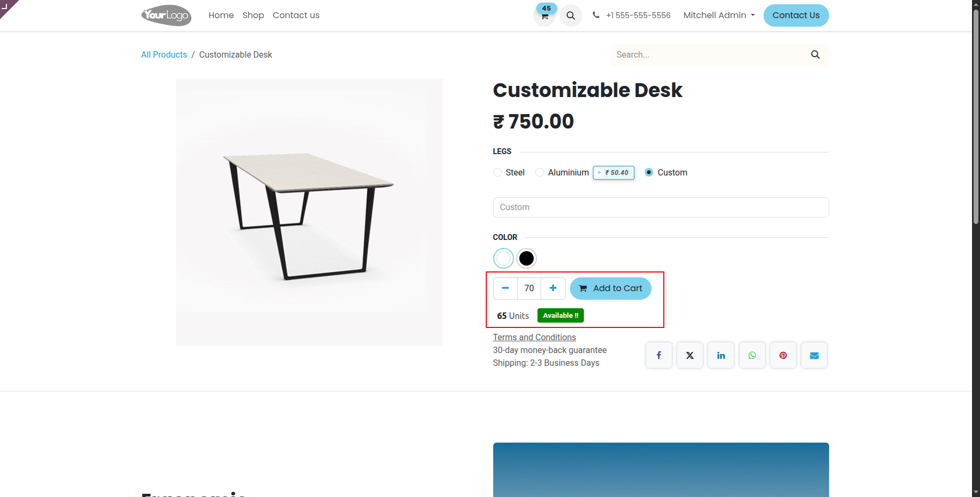This screenshot has width=980, height=497.
Task: Choose the black color swatch
Action: click(x=526, y=259)
